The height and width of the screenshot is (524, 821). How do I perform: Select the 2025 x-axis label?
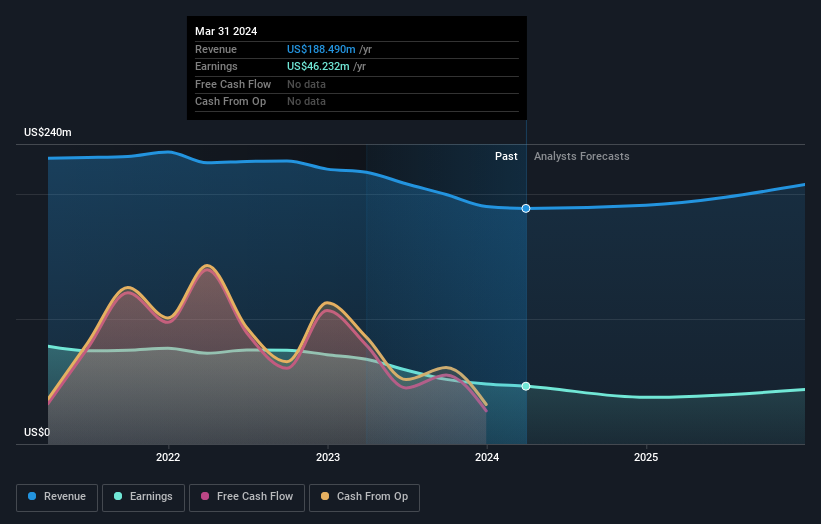point(646,458)
